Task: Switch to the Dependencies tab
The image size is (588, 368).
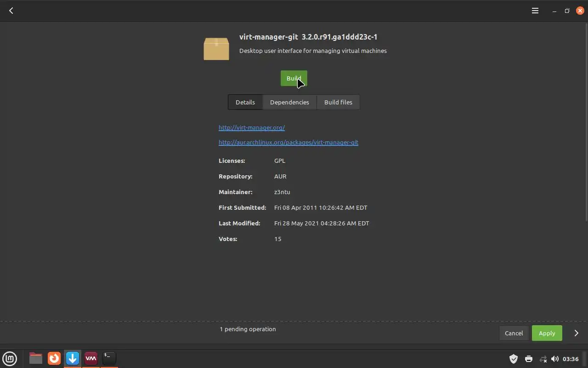Action: (x=289, y=102)
